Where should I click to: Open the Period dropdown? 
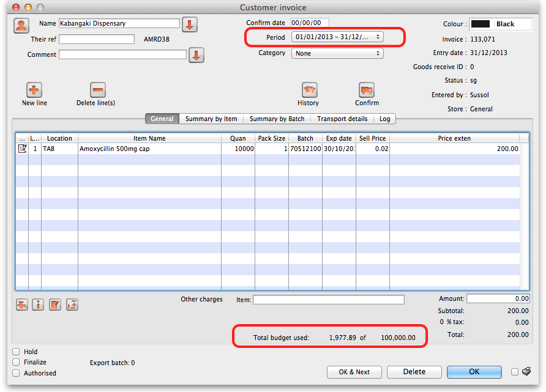[337, 37]
